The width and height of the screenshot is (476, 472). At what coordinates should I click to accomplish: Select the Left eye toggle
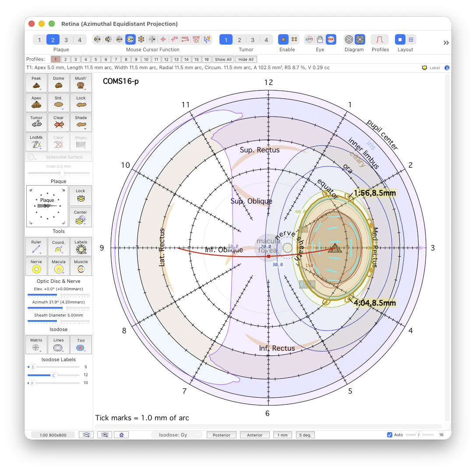pyautogui.click(x=309, y=39)
